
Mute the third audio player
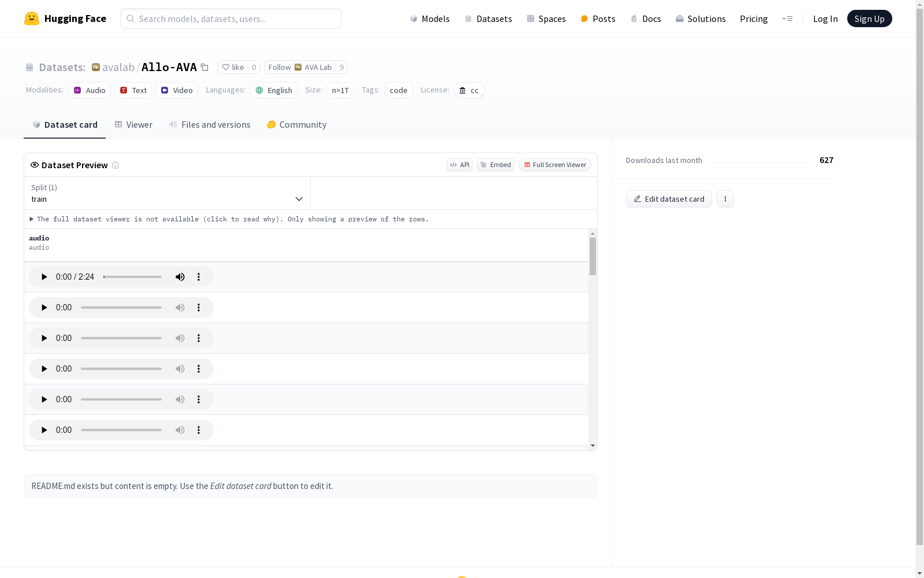coord(180,338)
